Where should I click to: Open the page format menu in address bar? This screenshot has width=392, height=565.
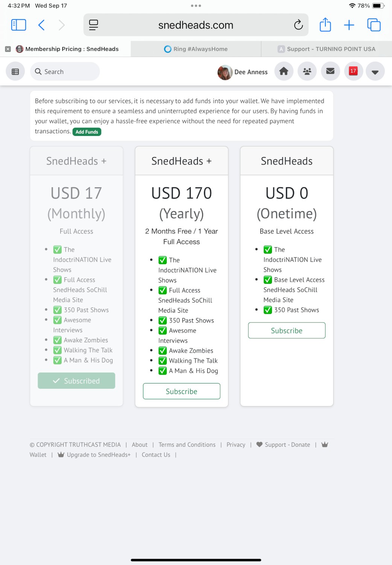(94, 25)
